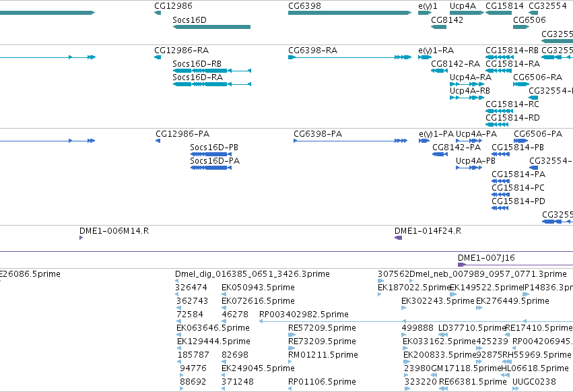Screen dimensions: 573x392
Task: Click the EK200833.5prime EST
Action: (407, 362)
